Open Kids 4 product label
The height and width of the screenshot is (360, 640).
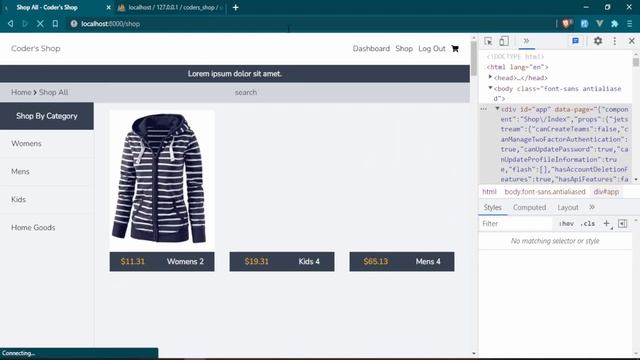[309, 262]
